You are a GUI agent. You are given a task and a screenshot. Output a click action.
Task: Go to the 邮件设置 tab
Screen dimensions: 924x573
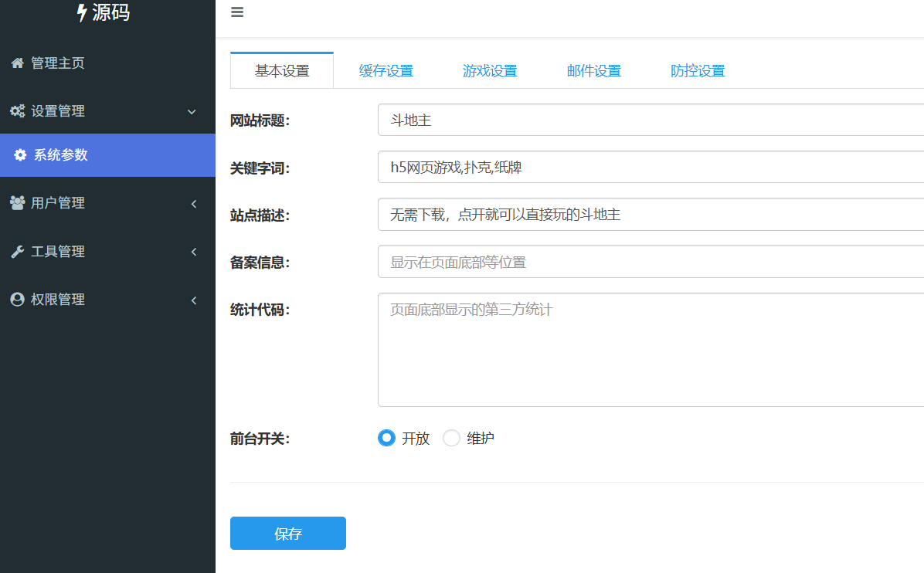(594, 71)
